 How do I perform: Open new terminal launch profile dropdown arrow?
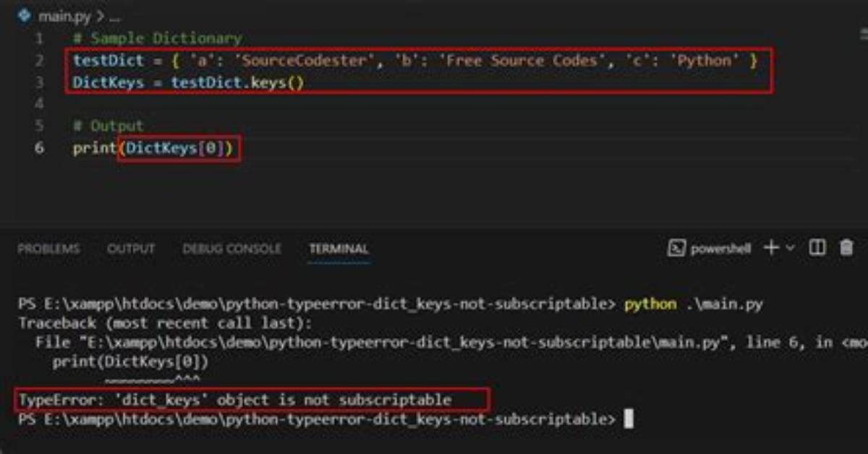click(x=790, y=248)
